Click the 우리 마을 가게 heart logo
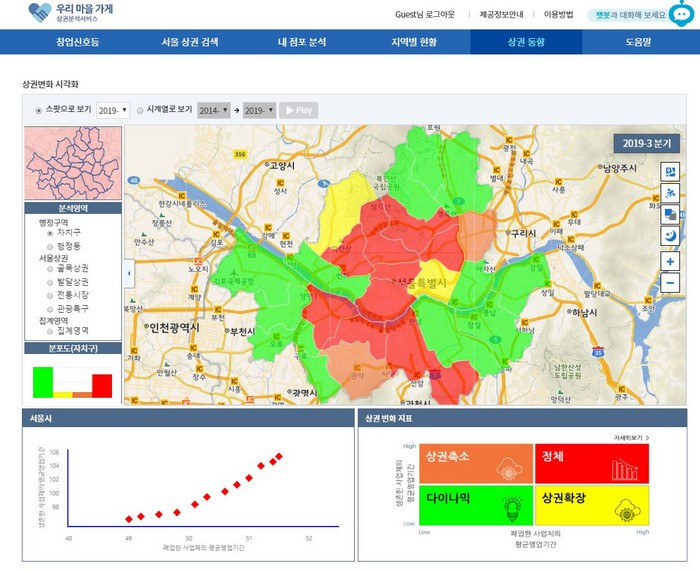Screen dimensions: 700x571 point(40,13)
